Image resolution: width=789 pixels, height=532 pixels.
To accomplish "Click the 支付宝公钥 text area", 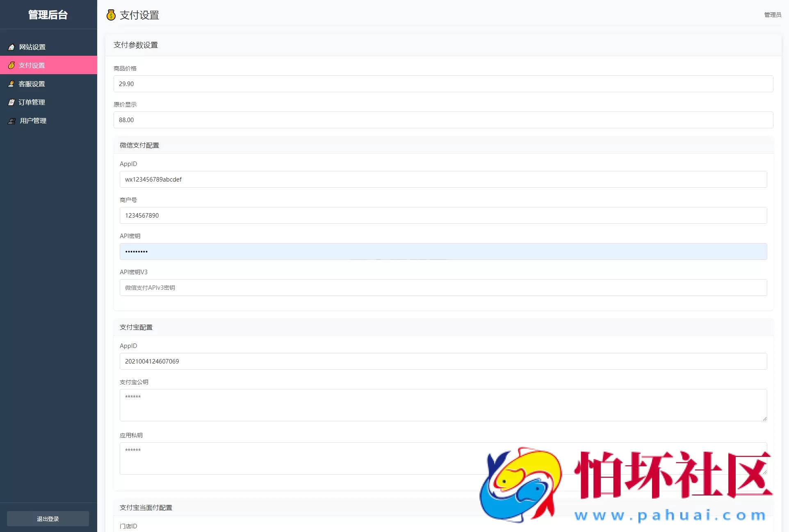I will [x=443, y=405].
